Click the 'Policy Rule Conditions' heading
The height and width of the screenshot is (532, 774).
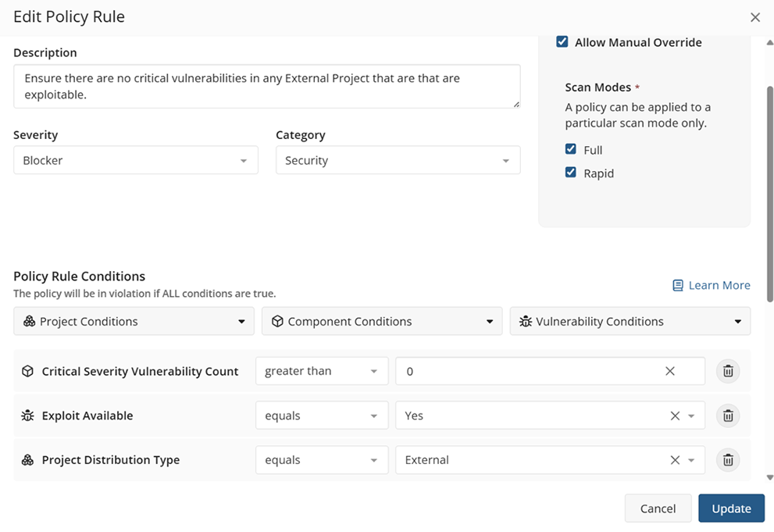click(x=80, y=276)
